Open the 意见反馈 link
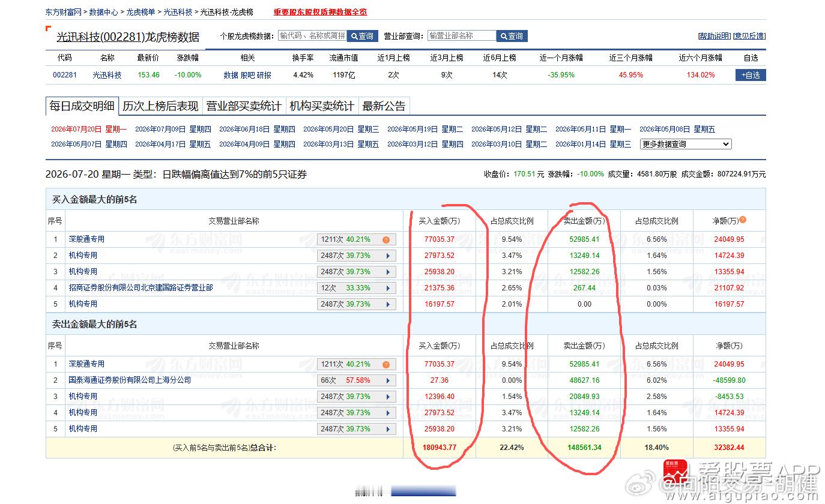The image size is (825, 504). [x=749, y=36]
